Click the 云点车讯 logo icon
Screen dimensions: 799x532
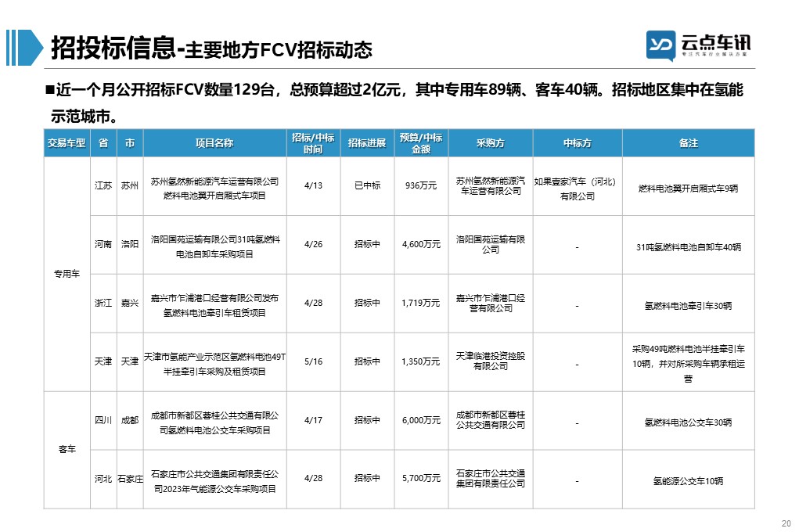pyautogui.click(x=661, y=45)
